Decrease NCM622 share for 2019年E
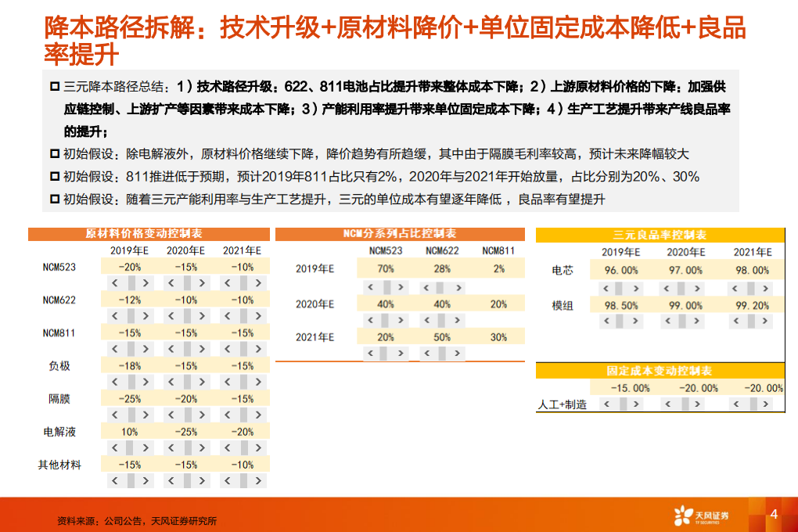798x532 pixels. click(x=426, y=287)
